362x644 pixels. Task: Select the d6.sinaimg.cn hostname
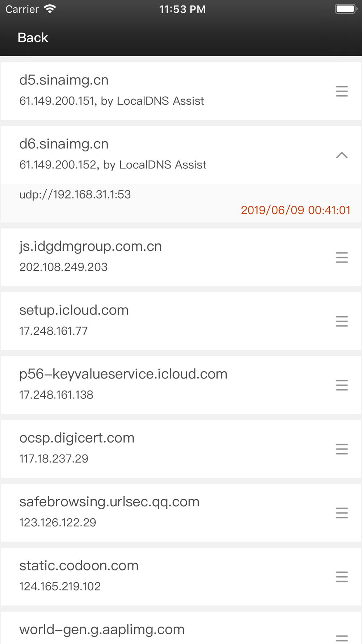64,144
